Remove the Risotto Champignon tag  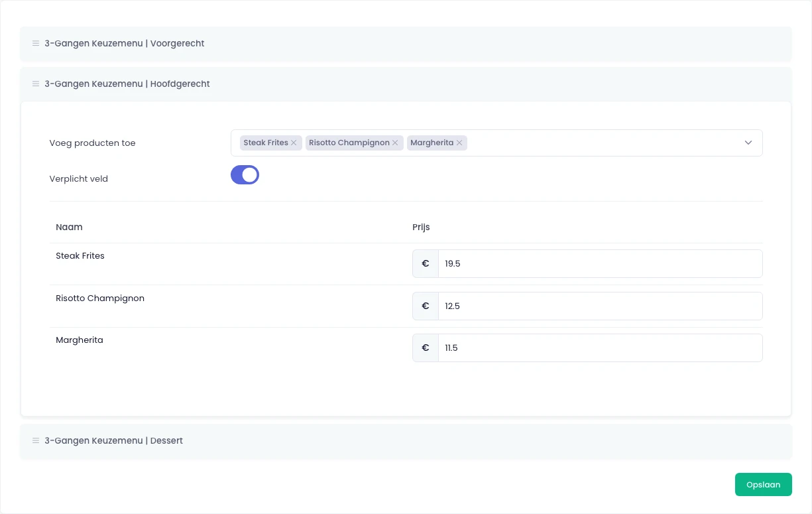(395, 143)
